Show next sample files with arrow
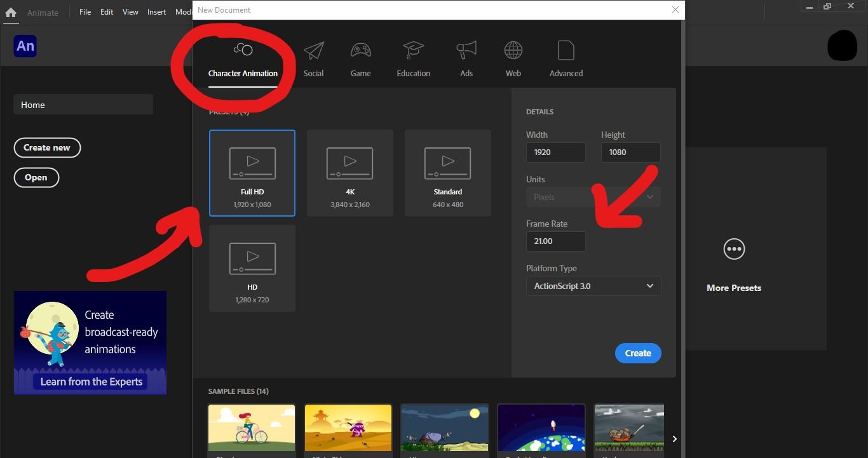The image size is (868, 458). point(674,439)
